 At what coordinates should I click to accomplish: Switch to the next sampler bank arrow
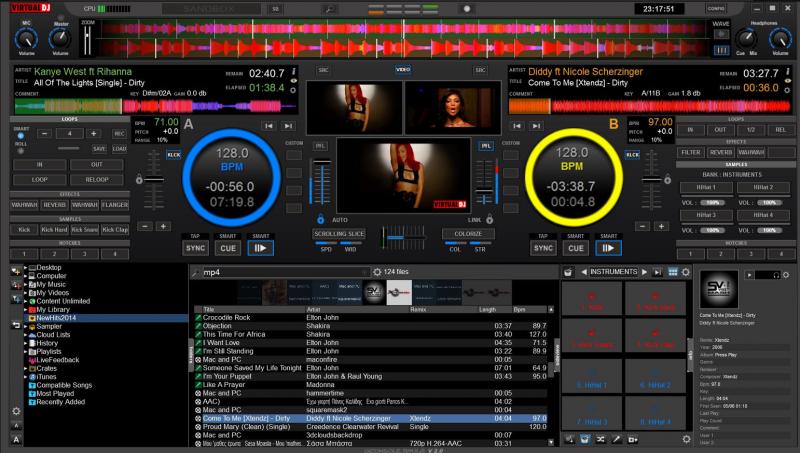pyautogui.click(x=644, y=272)
